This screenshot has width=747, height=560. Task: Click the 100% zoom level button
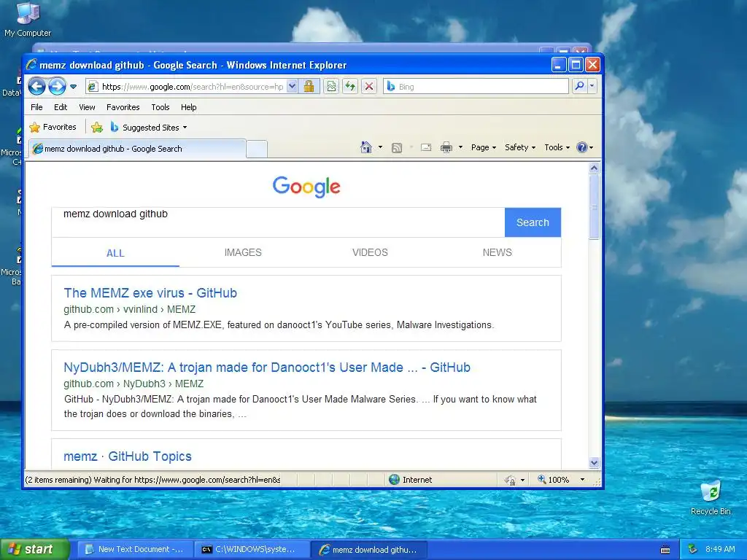point(554,480)
